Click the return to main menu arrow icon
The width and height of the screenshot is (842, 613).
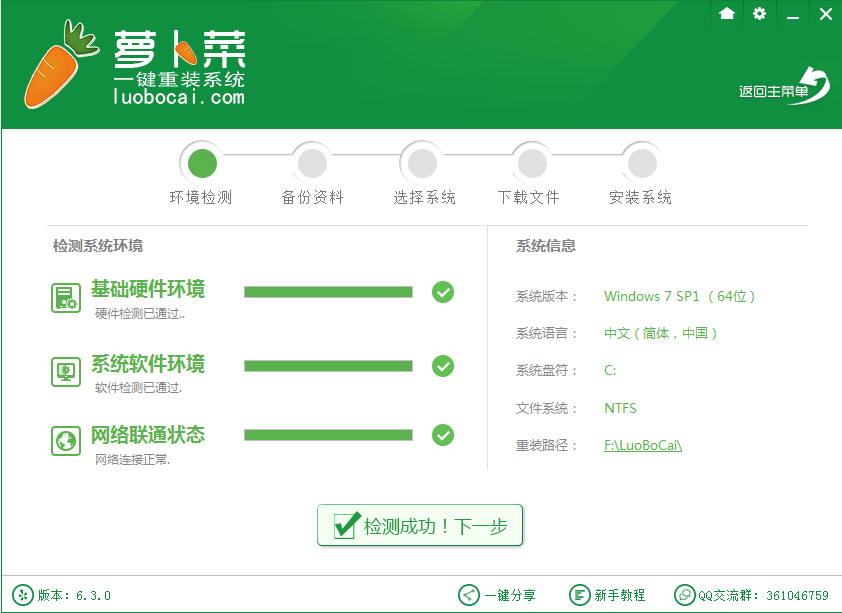[x=814, y=85]
